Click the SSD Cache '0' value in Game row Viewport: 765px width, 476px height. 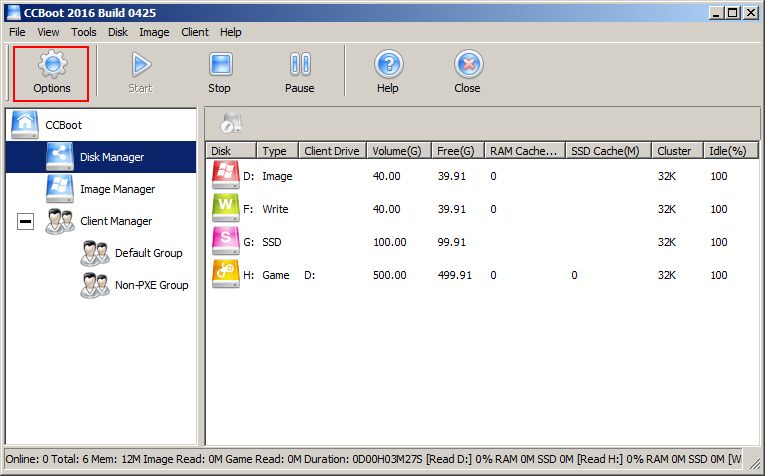574,275
